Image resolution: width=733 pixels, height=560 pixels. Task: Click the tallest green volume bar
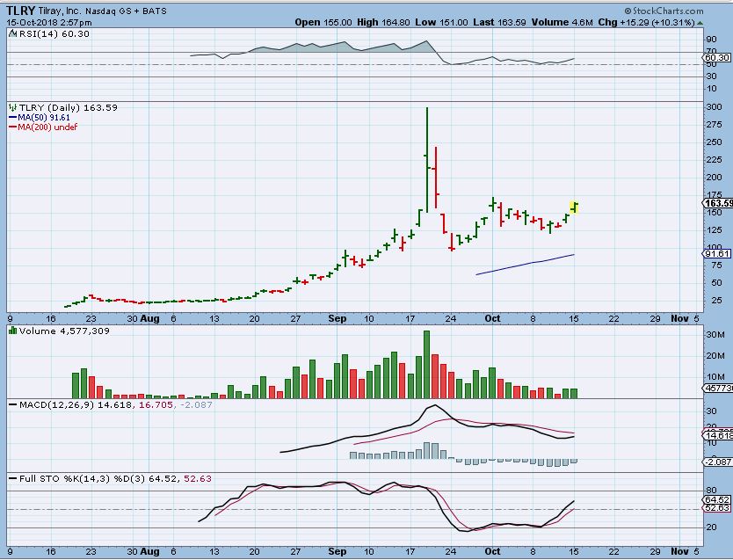click(x=426, y=364)
